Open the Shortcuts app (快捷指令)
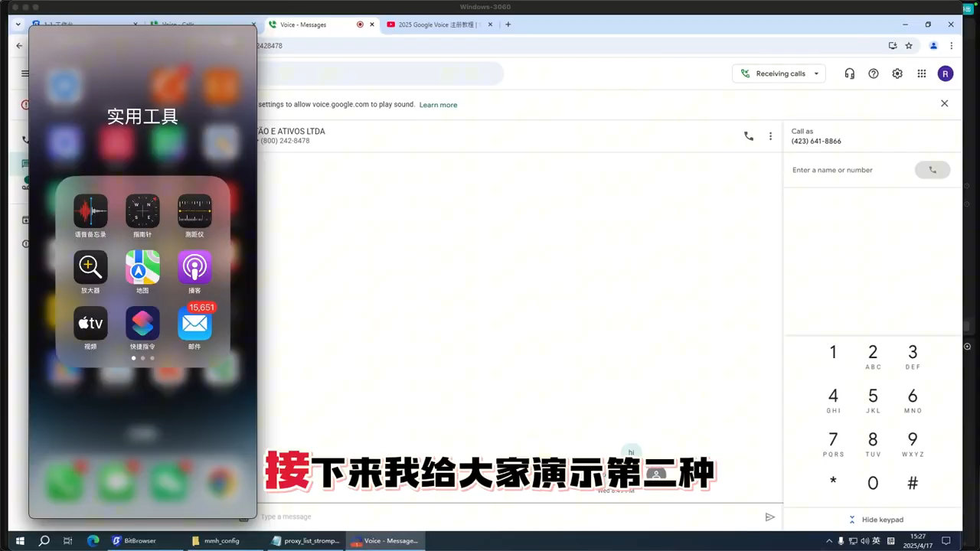The height and width of the screenshot is (551, 980). (x=142, y=323)
